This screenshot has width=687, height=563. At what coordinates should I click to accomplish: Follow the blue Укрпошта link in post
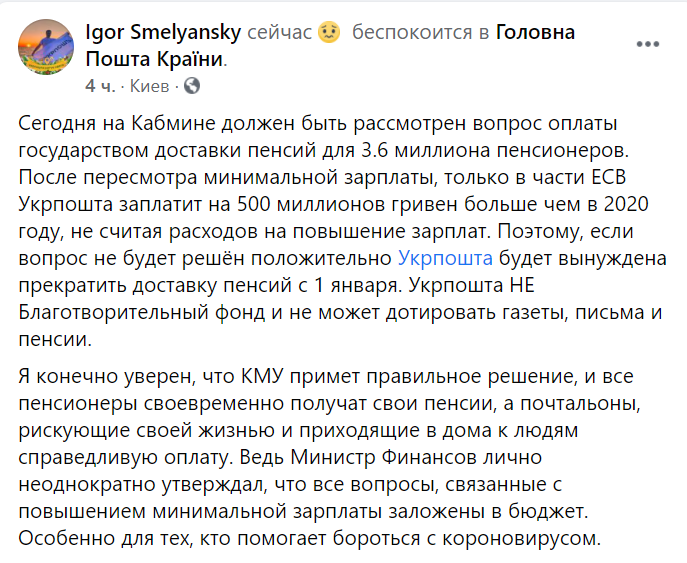(x=445, y=258)
